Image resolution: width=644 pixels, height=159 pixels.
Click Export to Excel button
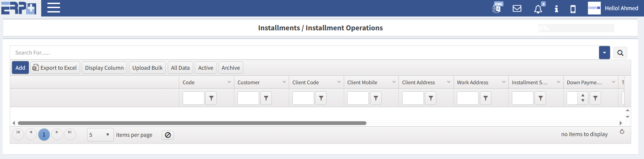(55, 68)
